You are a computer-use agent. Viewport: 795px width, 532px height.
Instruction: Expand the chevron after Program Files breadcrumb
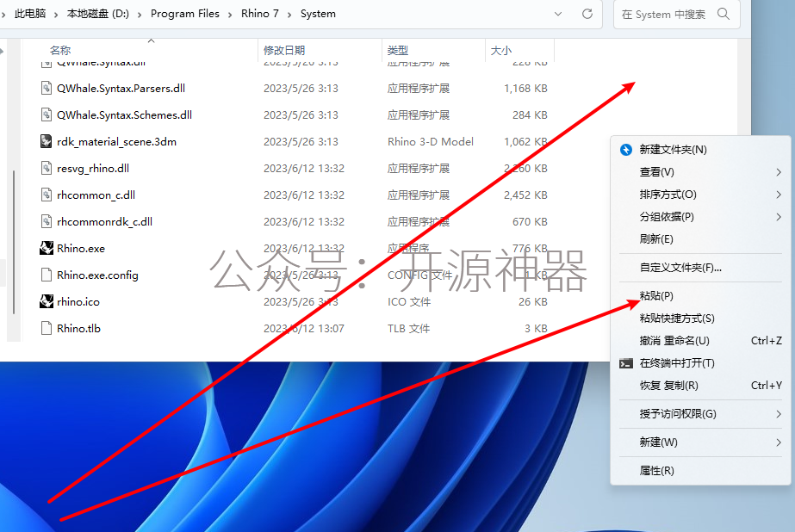point(230,15)
